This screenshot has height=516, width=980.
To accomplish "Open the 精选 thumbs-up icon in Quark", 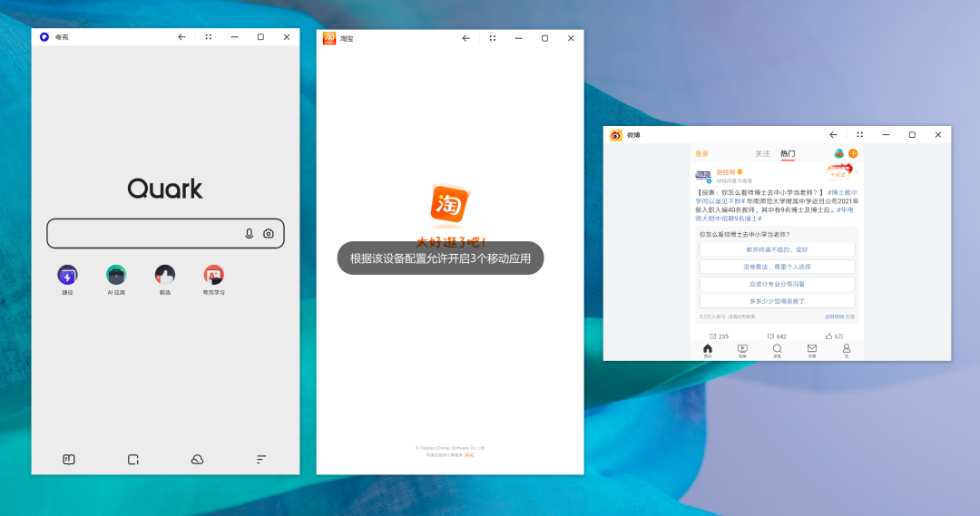I will 165,275.
